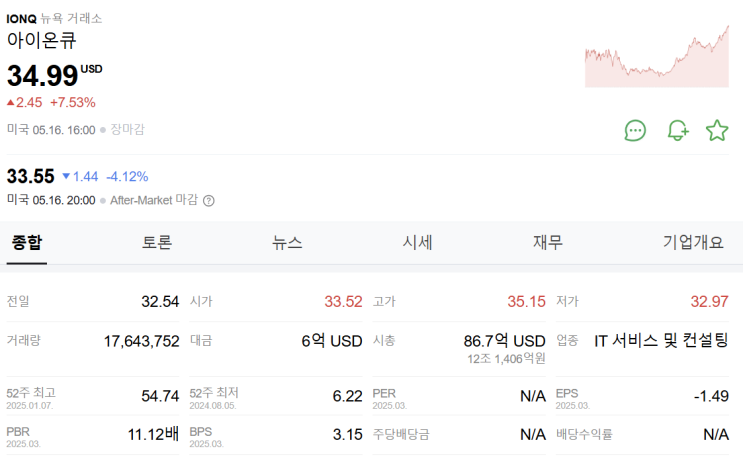Select the 종합 tab
Image resolution: width=743 pixels, height=463 pixels.
[x=27, y=243]
